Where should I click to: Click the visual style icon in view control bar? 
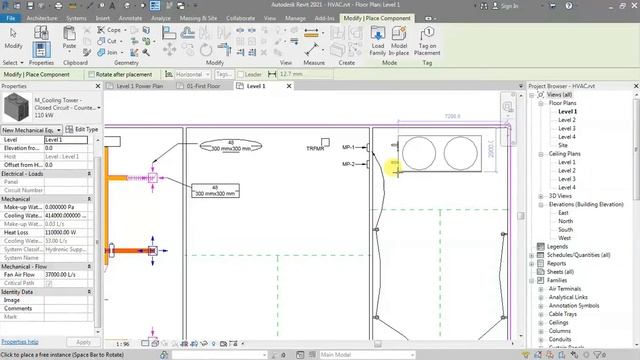tap(155, 344)
